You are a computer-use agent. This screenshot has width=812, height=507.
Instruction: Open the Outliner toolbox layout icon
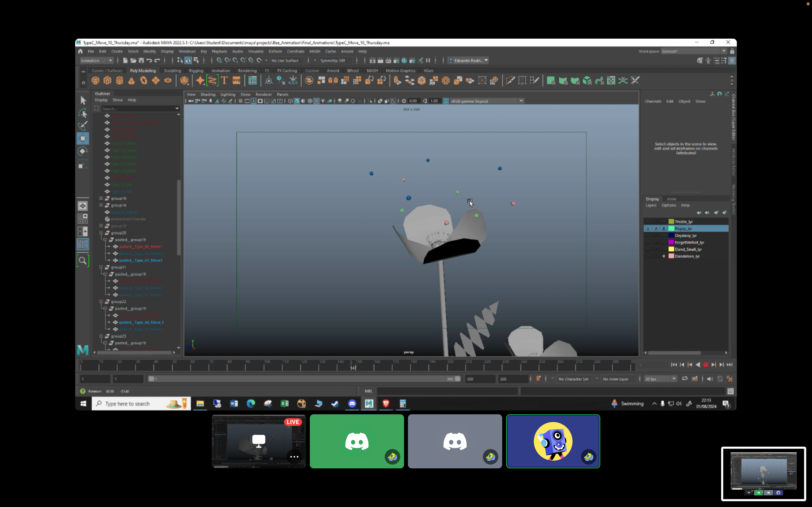click(x=83, y=244)
